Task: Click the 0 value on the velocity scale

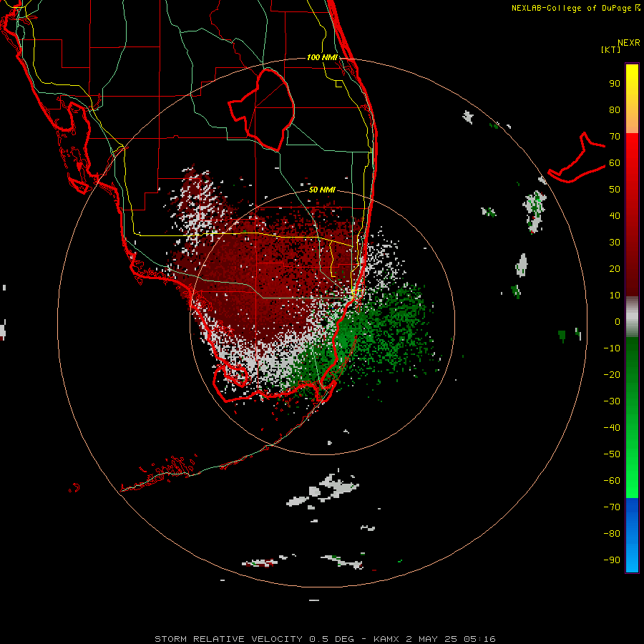Action: click(618, 322)
